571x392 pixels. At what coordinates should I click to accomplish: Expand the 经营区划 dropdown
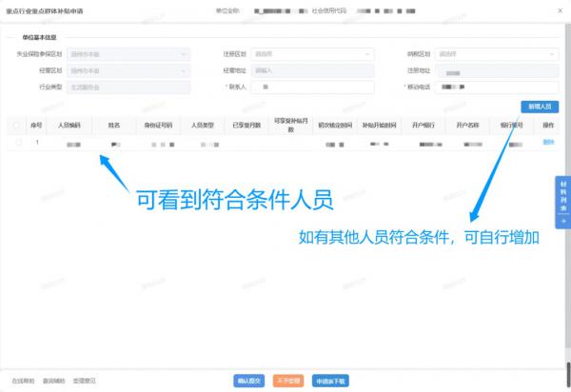point(128,70)
